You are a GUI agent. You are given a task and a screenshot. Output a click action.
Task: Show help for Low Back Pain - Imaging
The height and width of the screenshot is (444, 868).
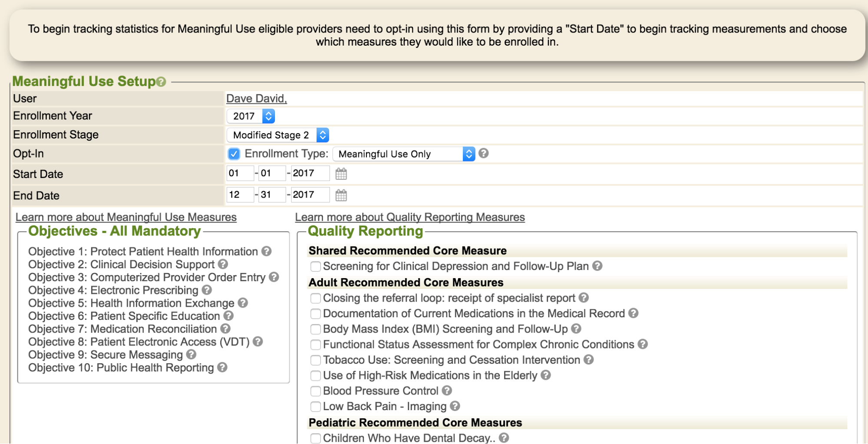tap(455, 406)
